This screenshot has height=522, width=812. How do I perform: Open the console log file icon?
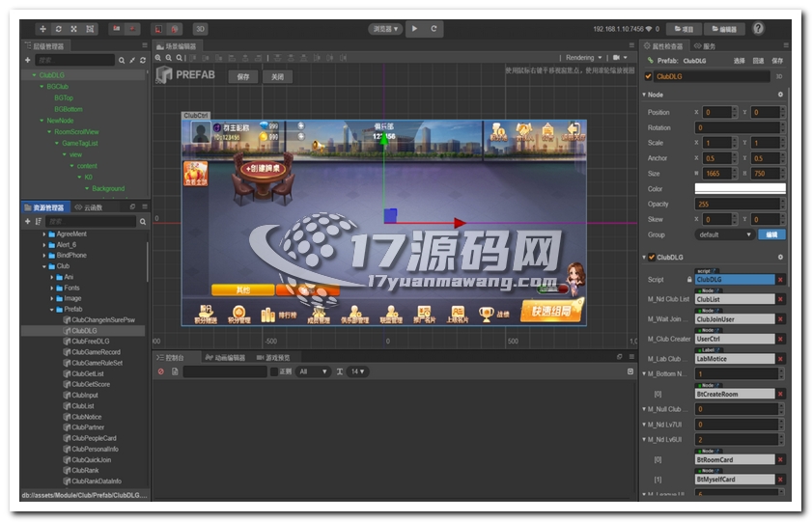coord(175,371)
